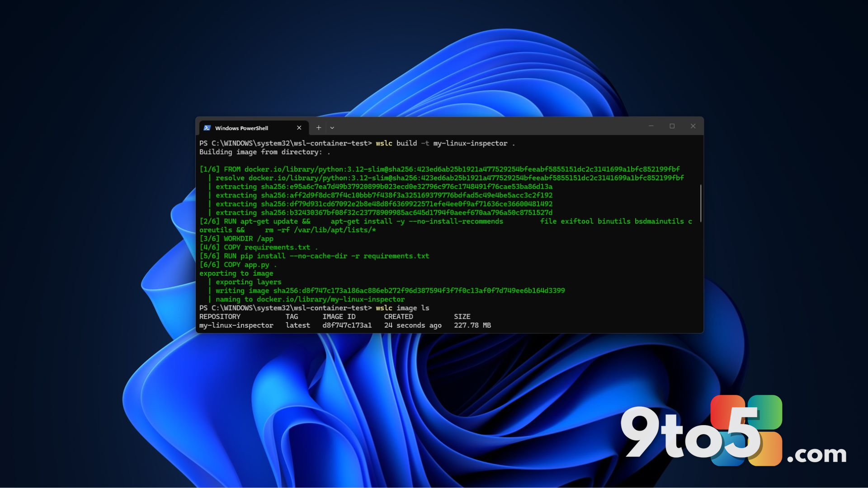
Task: Click the TAG column header
Action: click(292, 316)
